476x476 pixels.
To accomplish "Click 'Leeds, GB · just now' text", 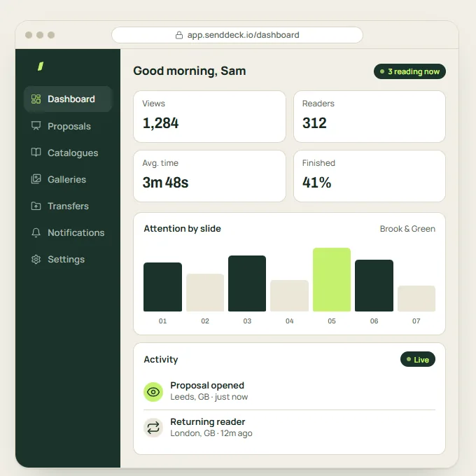I will click(x=209, y=397).
